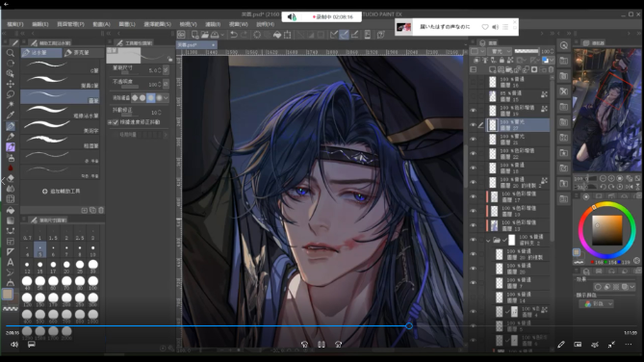Select the purple Brush tool
The height and width of the screenshot is (362, 644).
point(11,146)
